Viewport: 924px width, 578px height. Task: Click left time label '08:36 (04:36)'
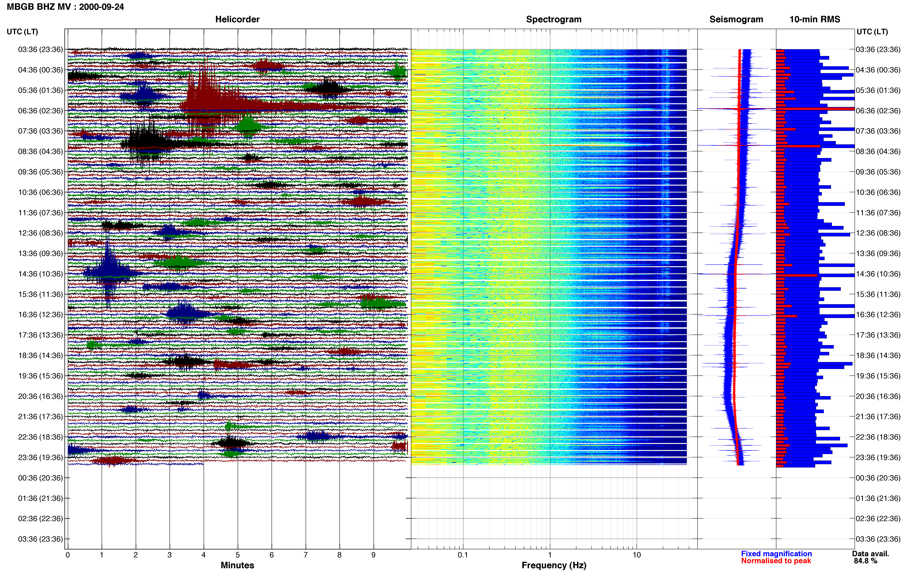coord(41,151)
